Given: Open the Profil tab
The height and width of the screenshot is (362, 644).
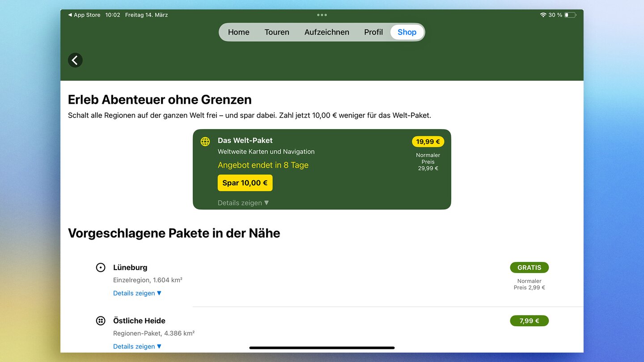Looking at the screenshot, I should 373,32.
